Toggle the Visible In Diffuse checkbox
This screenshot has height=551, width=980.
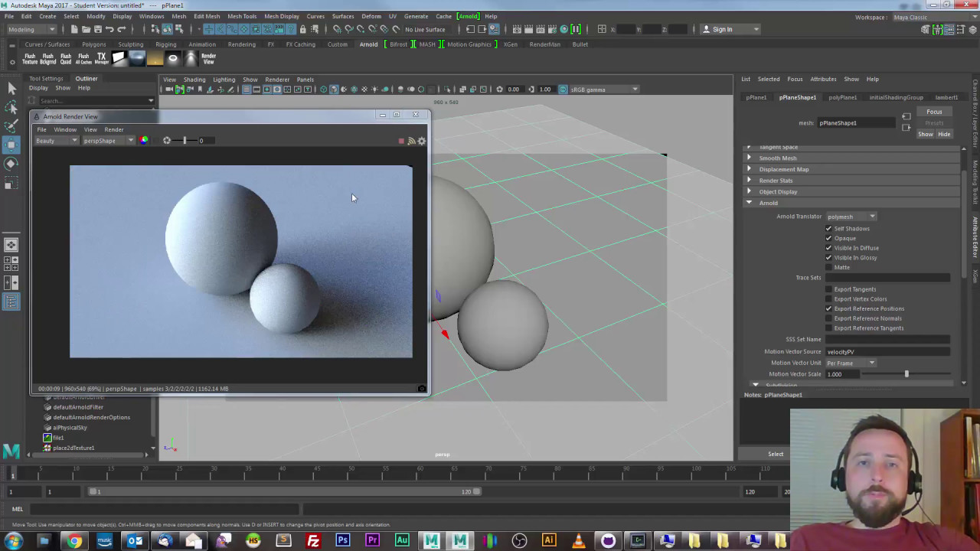(828, 248)
